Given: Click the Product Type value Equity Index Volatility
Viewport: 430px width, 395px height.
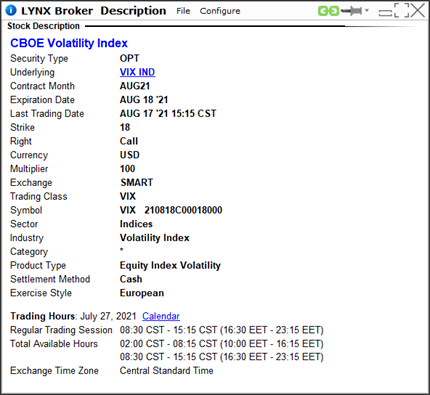Looking at the screenshot, I should [170, 265].
